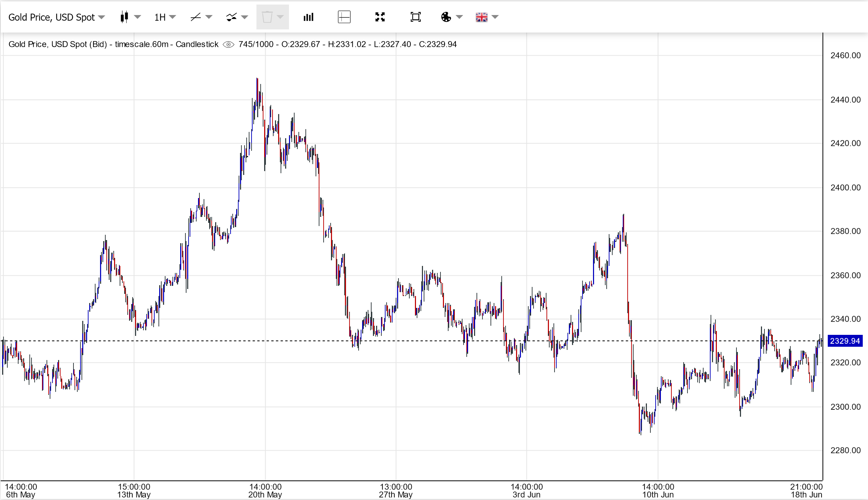This screenshot has height=500, width=868.
Task: Click the candlestick chart type icon
Action: 124,17
